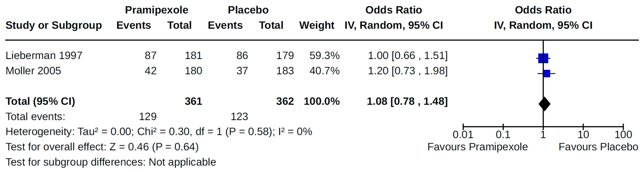Click the Placebo group heading

[x=248, y=10]
